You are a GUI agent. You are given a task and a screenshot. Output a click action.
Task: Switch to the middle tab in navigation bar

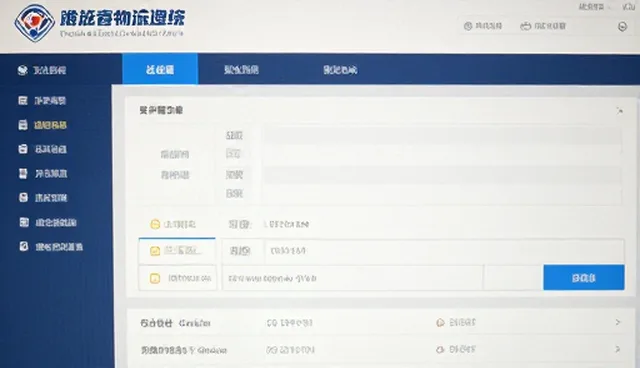[x=241, y=70]
